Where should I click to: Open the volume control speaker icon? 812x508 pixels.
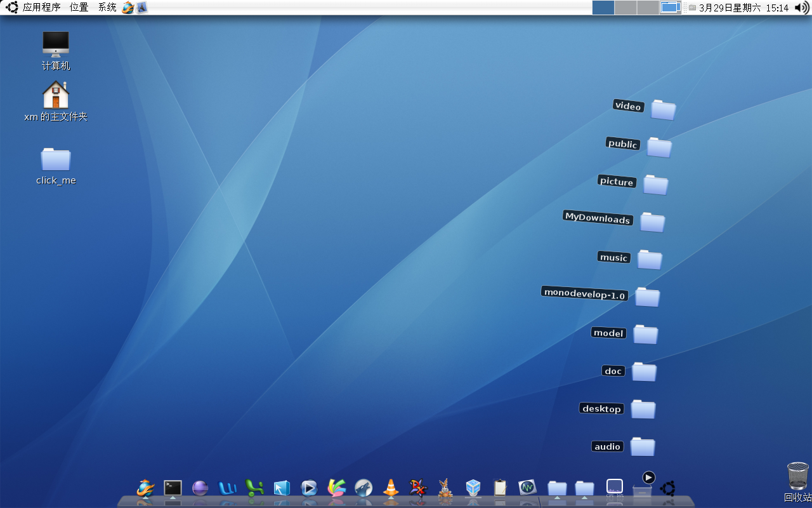pos(802,8)
